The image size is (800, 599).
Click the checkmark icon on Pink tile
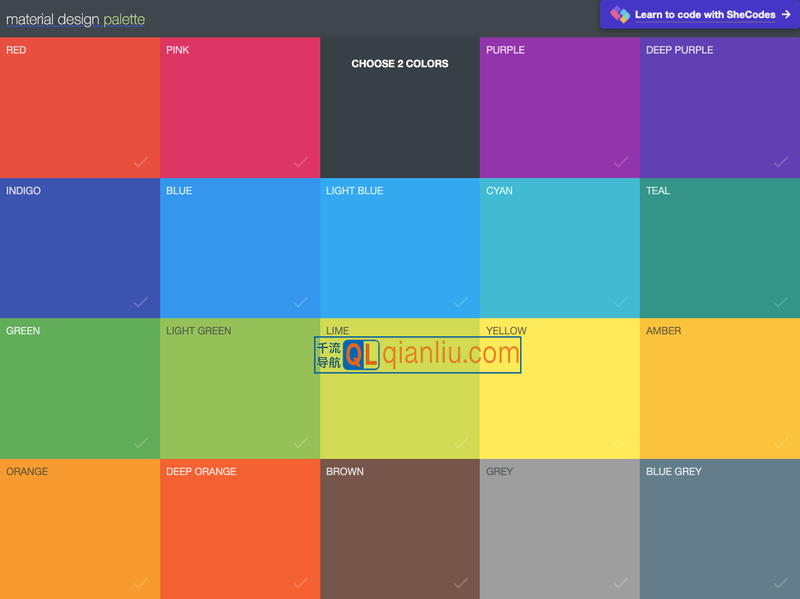pos(301,162)
